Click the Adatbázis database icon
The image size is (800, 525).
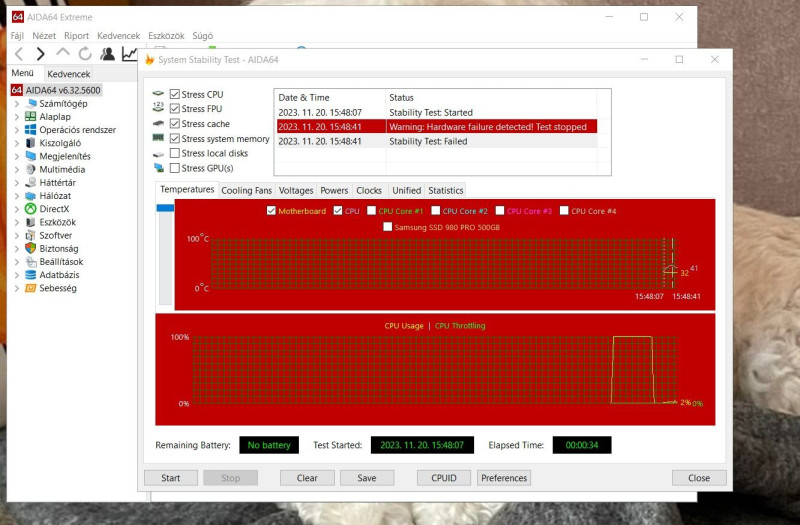pos(31,275)
